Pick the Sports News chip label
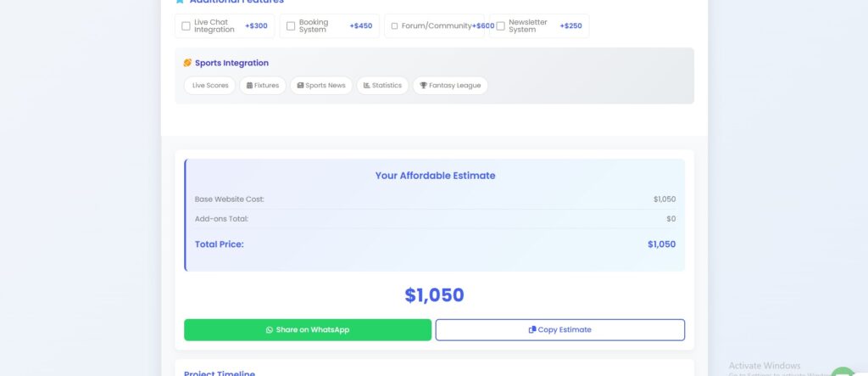868x376 pixels. (325, 86)
